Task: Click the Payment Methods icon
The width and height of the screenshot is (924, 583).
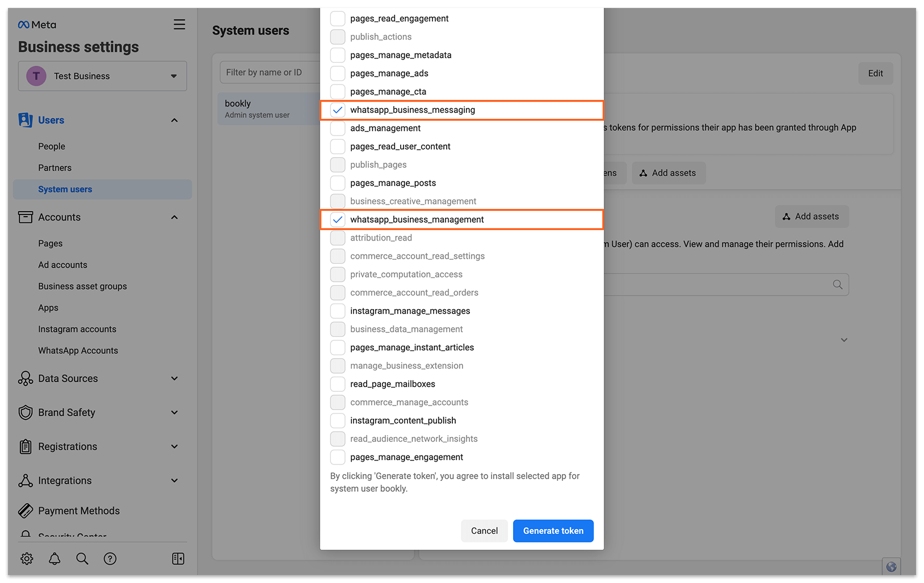Action: point(26,510)
